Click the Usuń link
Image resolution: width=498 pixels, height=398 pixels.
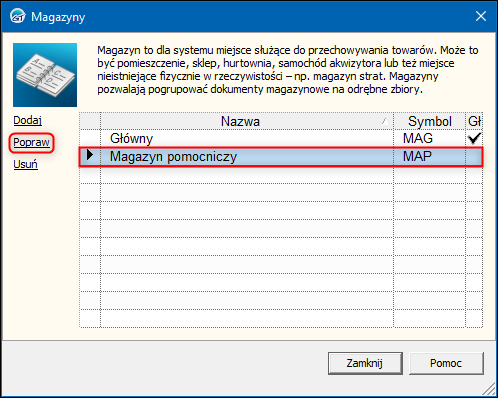25,164
